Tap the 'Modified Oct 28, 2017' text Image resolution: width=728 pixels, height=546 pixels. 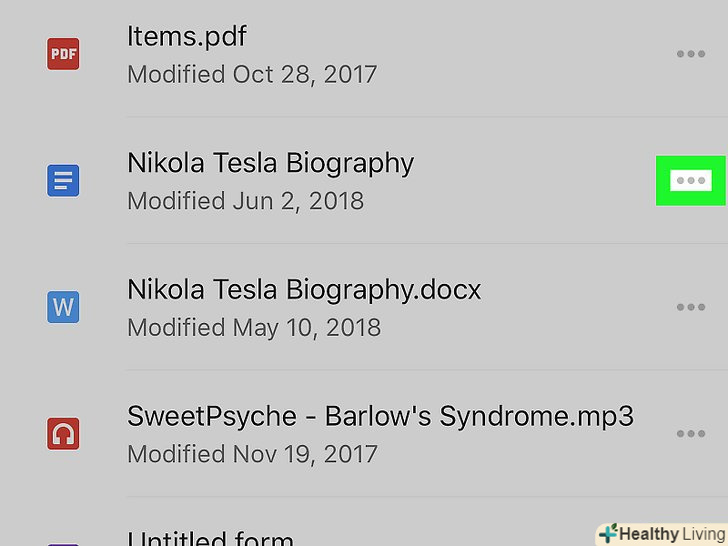(x=252, y=74)
